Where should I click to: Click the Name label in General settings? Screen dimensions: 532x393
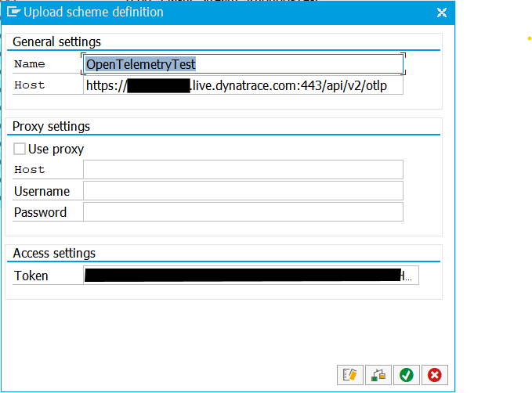pos(30,64)
